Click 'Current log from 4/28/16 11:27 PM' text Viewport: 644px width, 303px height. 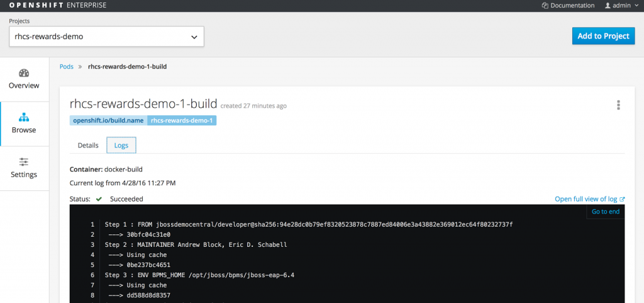pyautogui.click(x=123, y=183)
